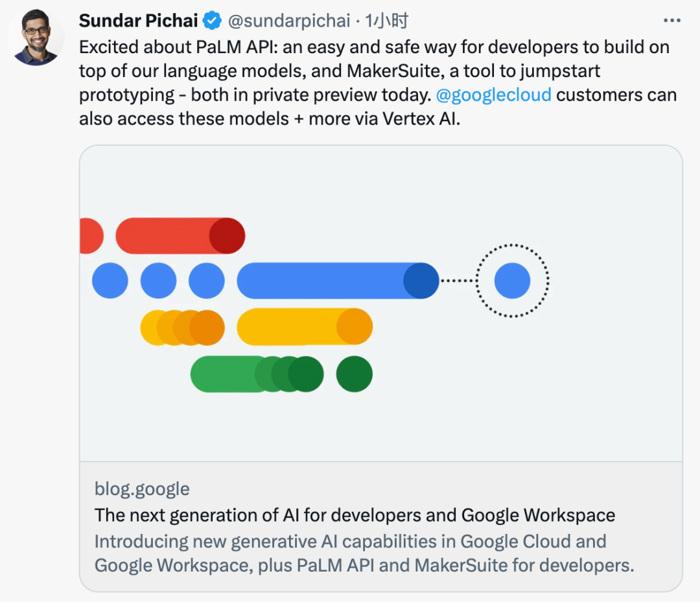Screen dimensions: 700x602
Task: Open the three-dot more options menu
Action: pos(672,21)
